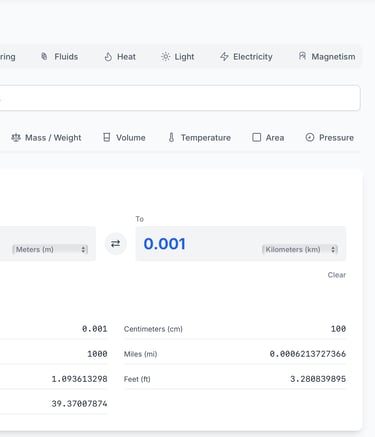Go to the Magnetism category
The height and width of the screenshot is (437, 375).
(327, 57)
